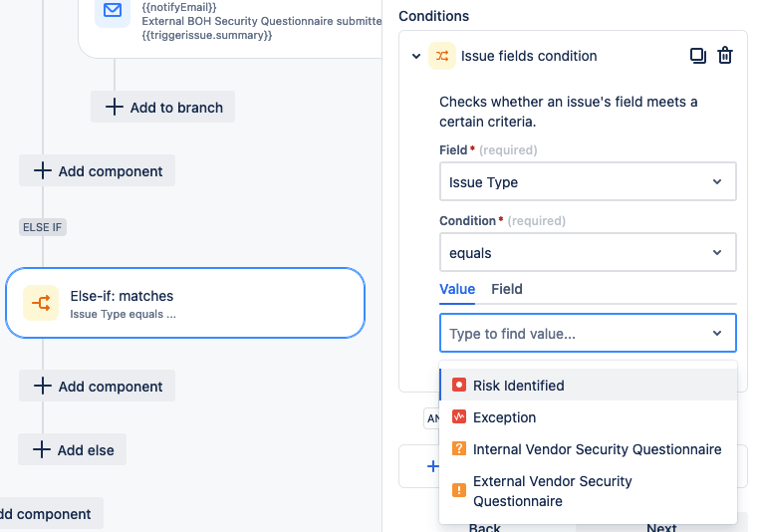Click the Else-if branch icon
The image size is (757, 532).
coord(42,304)
